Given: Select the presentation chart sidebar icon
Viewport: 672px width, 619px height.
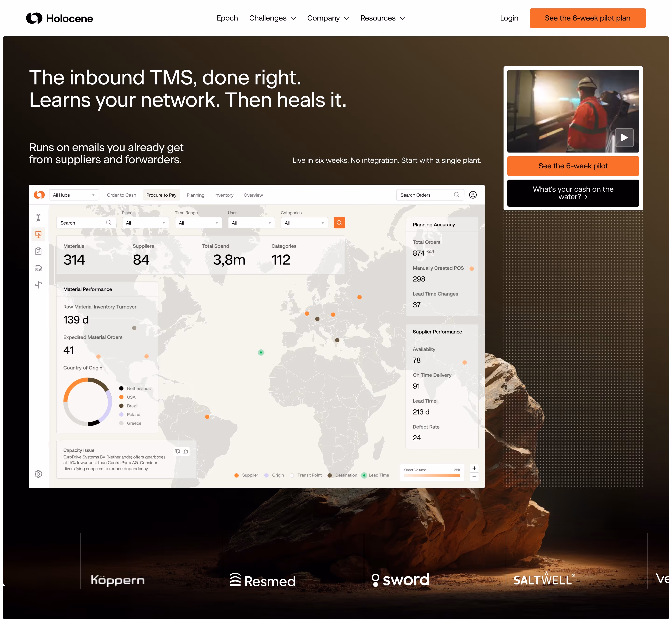Looking at the screenshot, I should (38, 234).
